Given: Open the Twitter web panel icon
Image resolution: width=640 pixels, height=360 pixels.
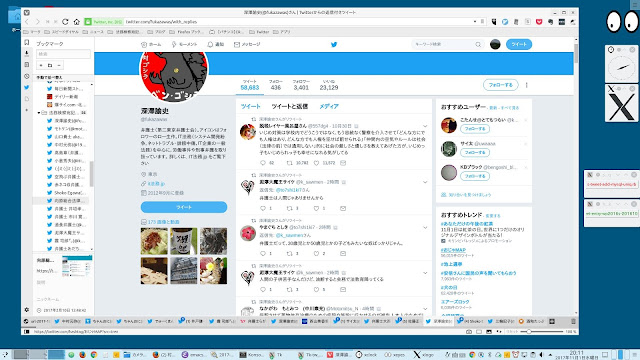Looking at the screenshot, I should (27, 87).
